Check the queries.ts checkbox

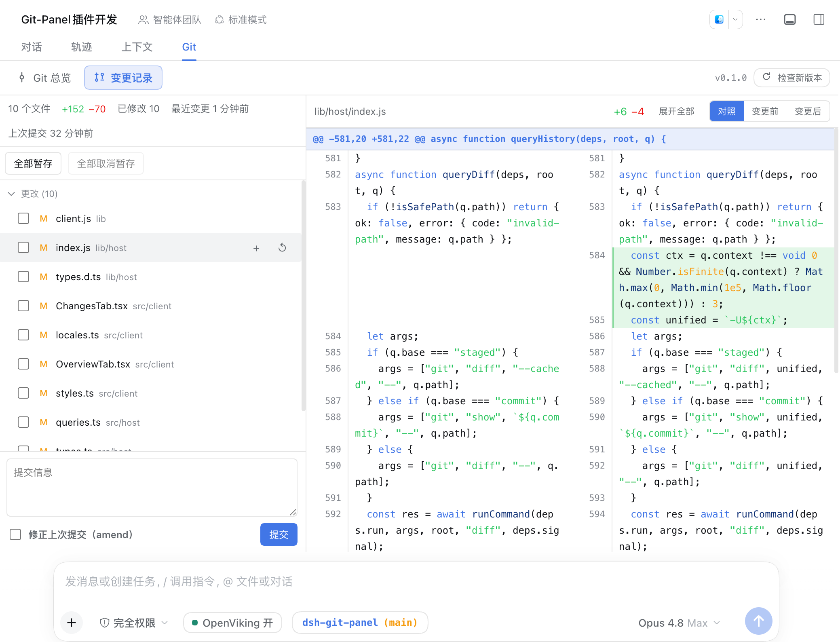point(23,422)
